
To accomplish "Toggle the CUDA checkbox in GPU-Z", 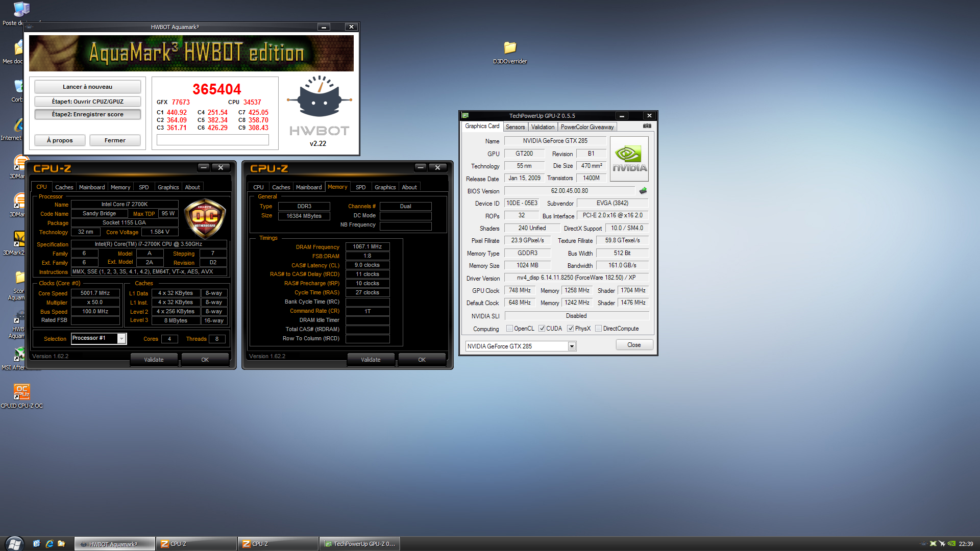I will [x=542, y=329].
